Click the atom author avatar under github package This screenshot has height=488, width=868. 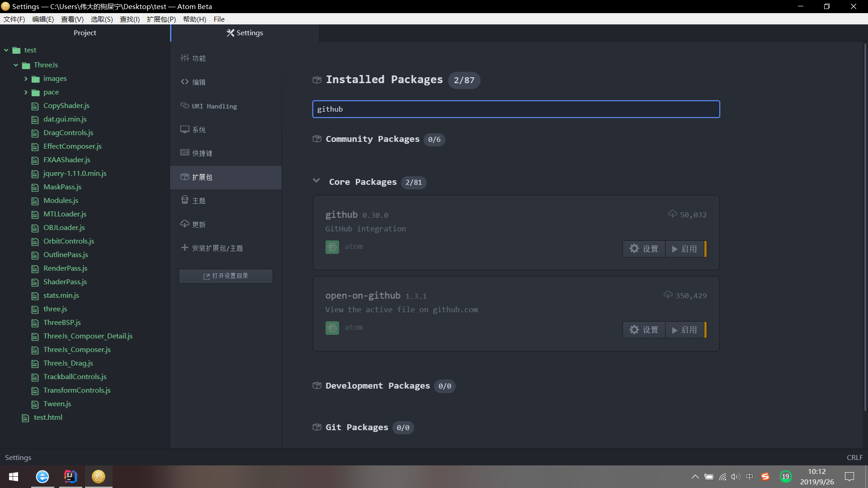332,247
